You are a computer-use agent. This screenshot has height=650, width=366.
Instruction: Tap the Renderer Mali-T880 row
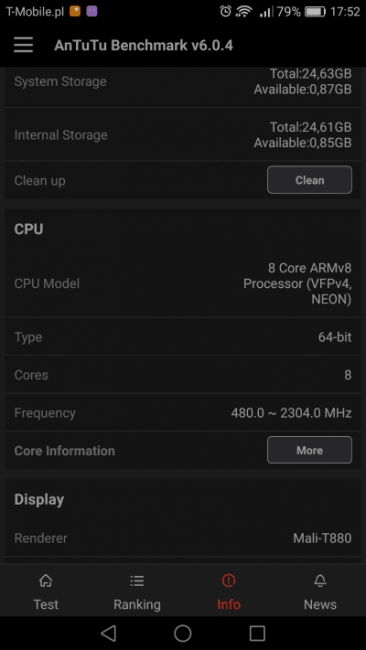point(183,538)
